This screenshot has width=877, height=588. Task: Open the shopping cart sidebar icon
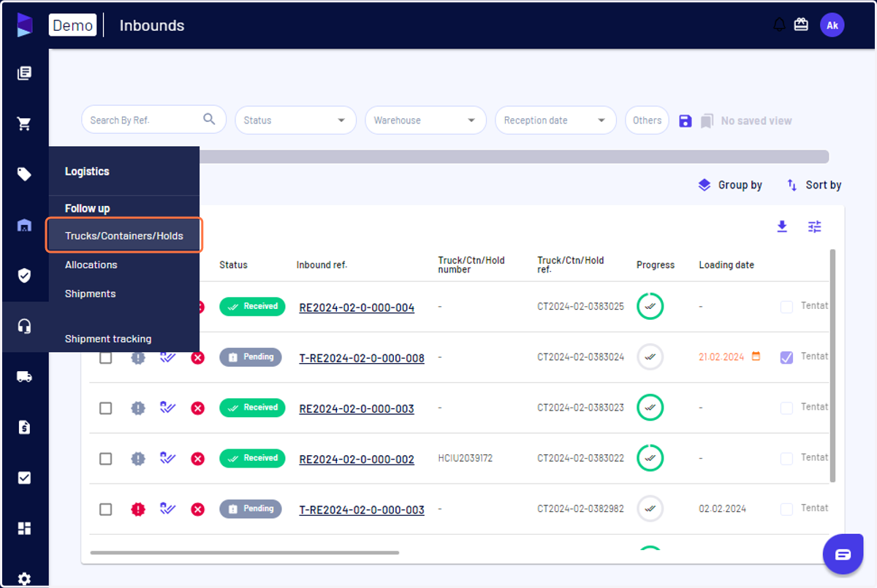(24, 123)
